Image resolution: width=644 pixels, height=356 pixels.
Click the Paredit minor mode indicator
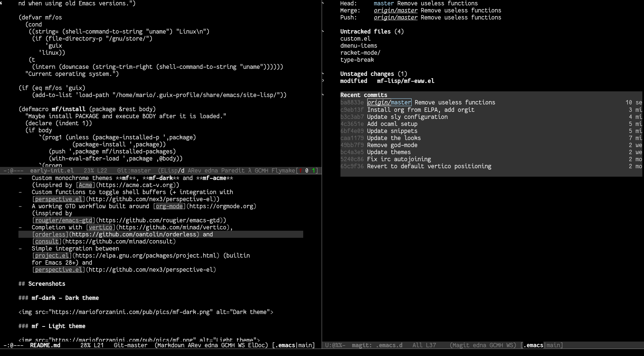click(x=233, y=171)
